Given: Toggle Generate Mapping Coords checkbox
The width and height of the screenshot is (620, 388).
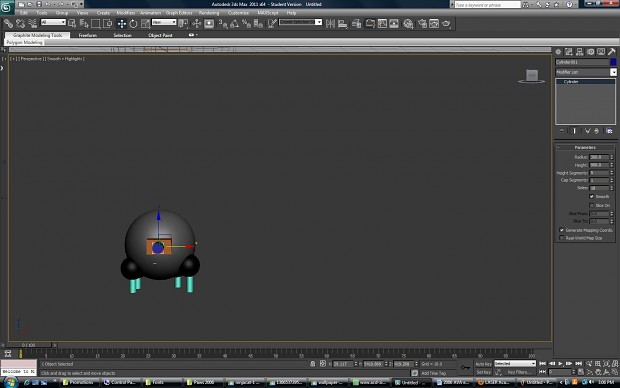Looking at the screenshot, I should click(561, 230).
